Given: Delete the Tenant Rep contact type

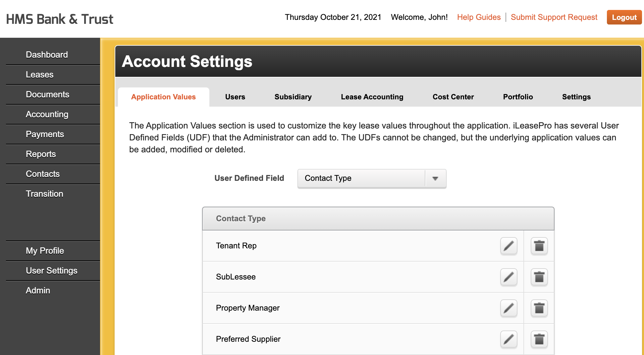Looking at the screenshot, I should pos(539,246).
